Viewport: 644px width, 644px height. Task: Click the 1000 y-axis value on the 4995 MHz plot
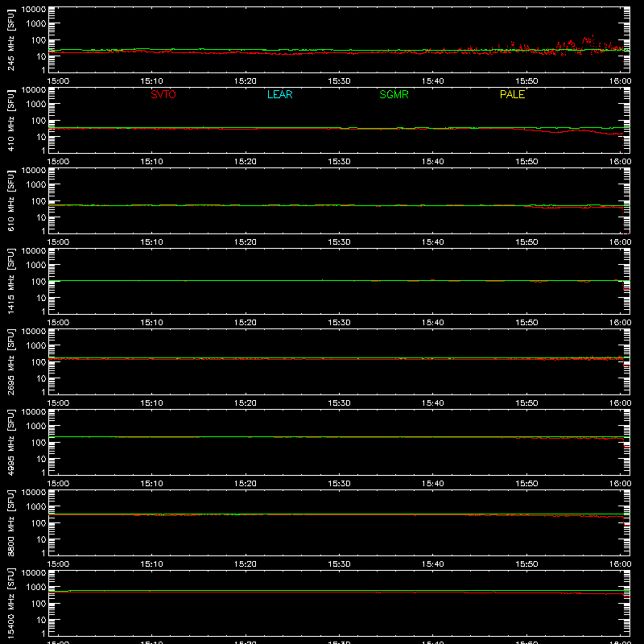coord(36,427)
